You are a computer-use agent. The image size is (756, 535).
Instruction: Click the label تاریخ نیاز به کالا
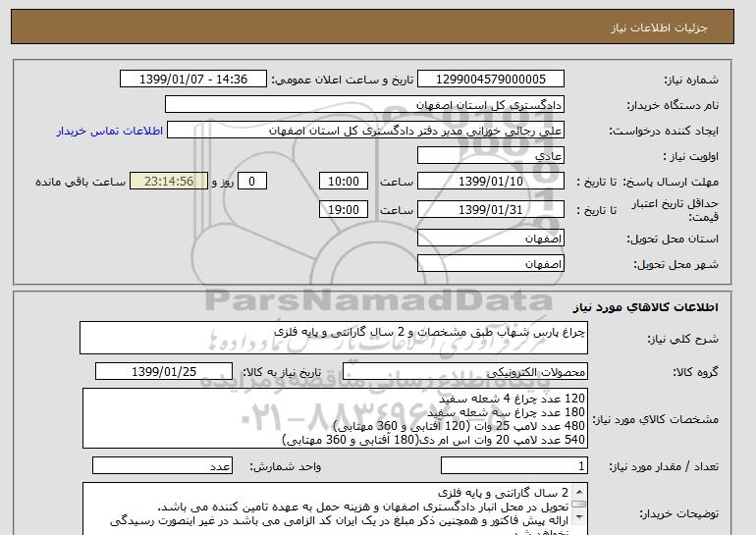coord(282,372)
